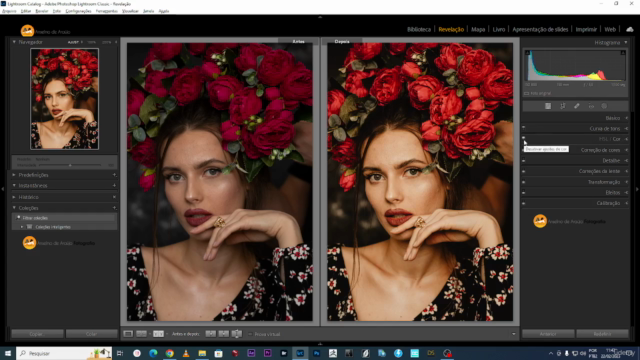Click the Copiar button
The width and height of the screenshot is (640, 360).
tap(37, 334)
